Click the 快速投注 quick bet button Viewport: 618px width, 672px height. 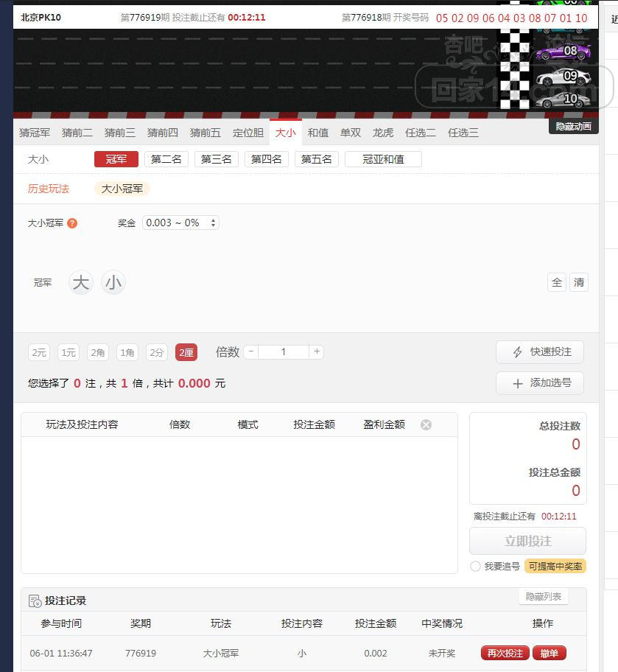point(540,352)
